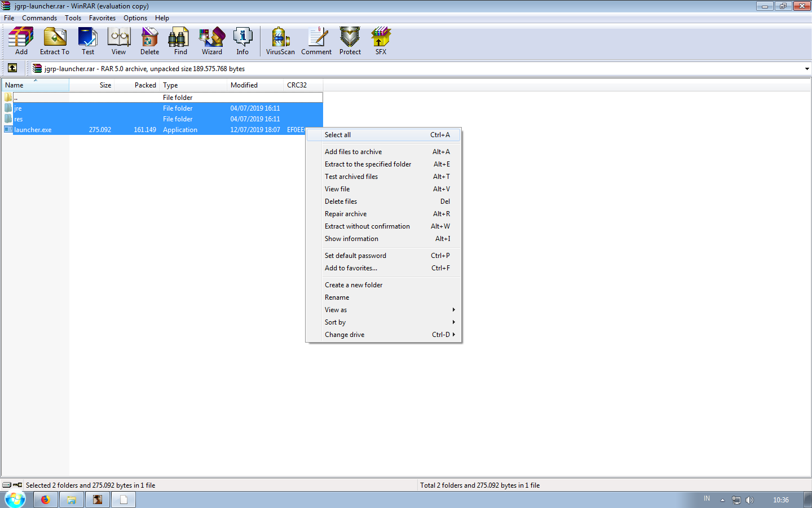Open the Favorites menu
The width and height of the screenshot is (812, 508).
click(x=102, y=17)
